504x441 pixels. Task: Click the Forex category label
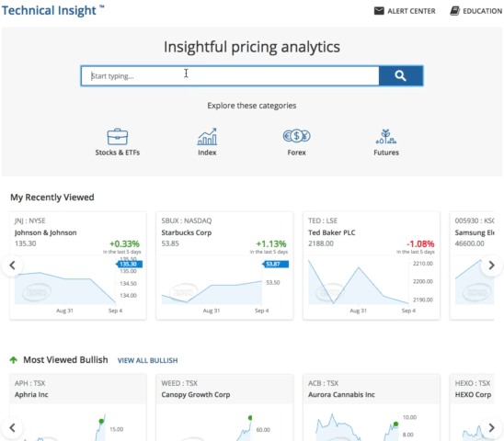(x=296, y=153)
